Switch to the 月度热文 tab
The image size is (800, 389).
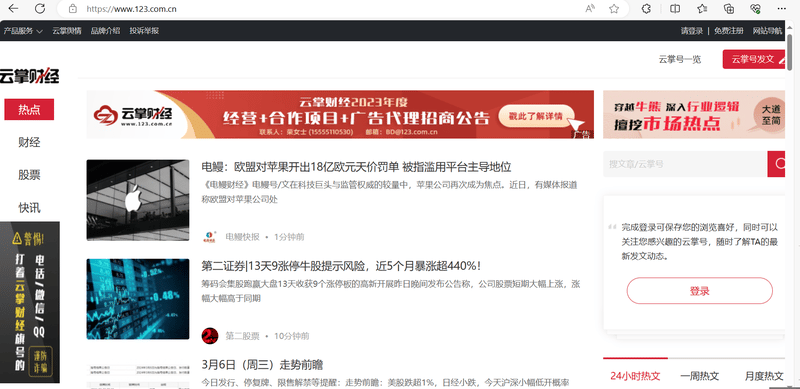pyautogui.click(x=764, y=376)
